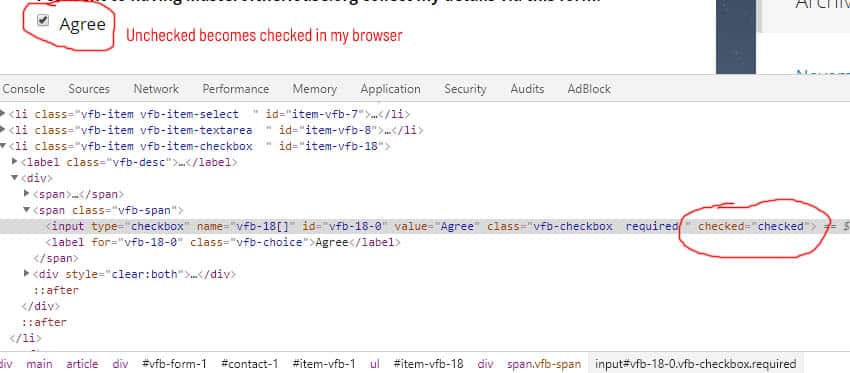The height and width of the screenshot is (373, 850).
Task: Go to the Memory tab
Action: tap(315, 89)
